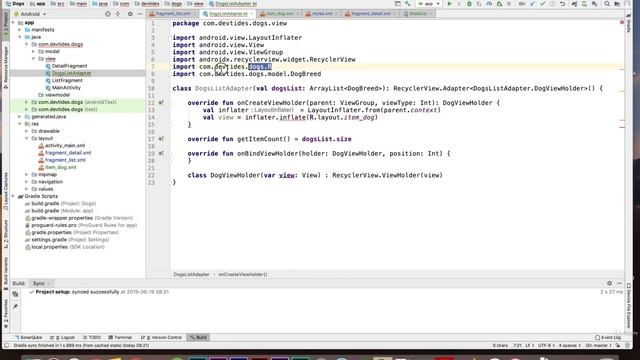This screenshot has height=360, width=640.
Task: Click the override gutter icon next to onBindViewHolder
Action: pyautogui.click(x=161, y=153)
